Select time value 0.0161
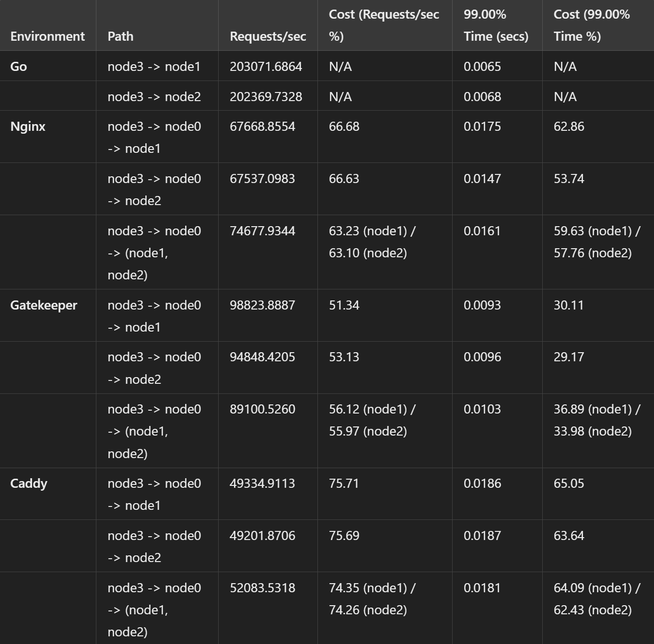 (x=482, y=231)
